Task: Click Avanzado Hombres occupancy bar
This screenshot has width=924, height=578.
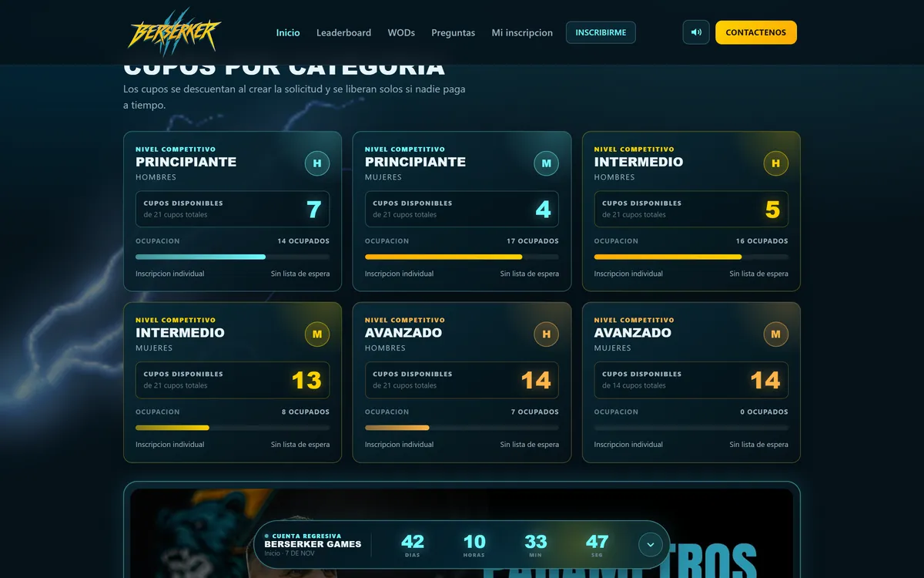Action: [x=462, y=428]
